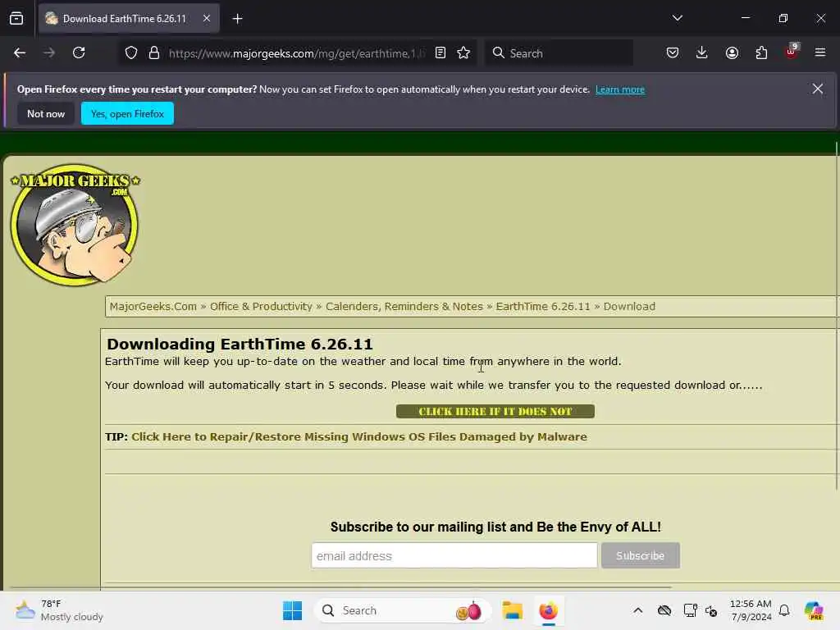Click the muted volume tray icon
840x630 pixels.
711,610
